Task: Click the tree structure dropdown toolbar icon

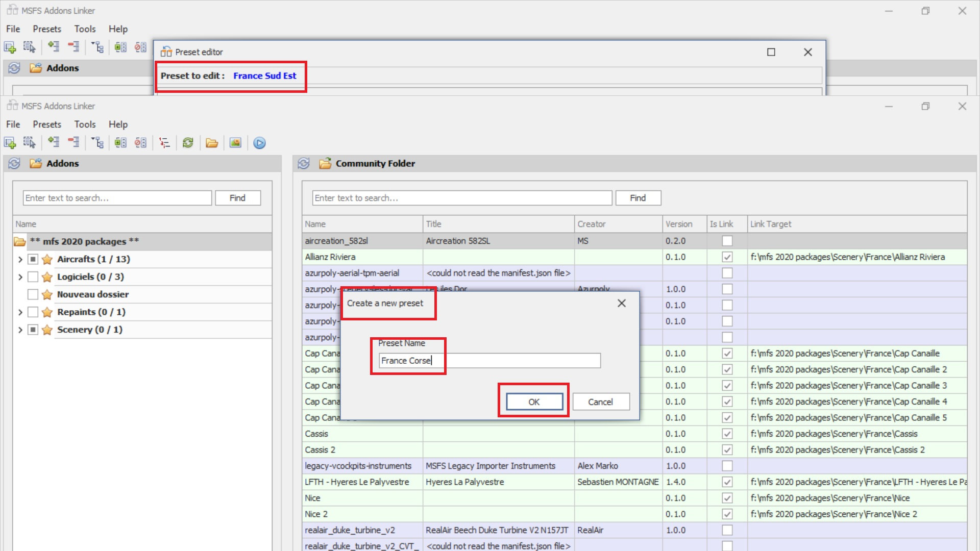Action: click(97, 143)
